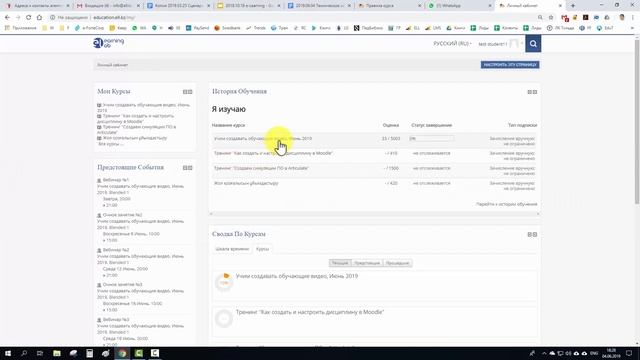Open Вебинар №3 event link
Viewport: 640px width, 360px height.
point(116,320)
